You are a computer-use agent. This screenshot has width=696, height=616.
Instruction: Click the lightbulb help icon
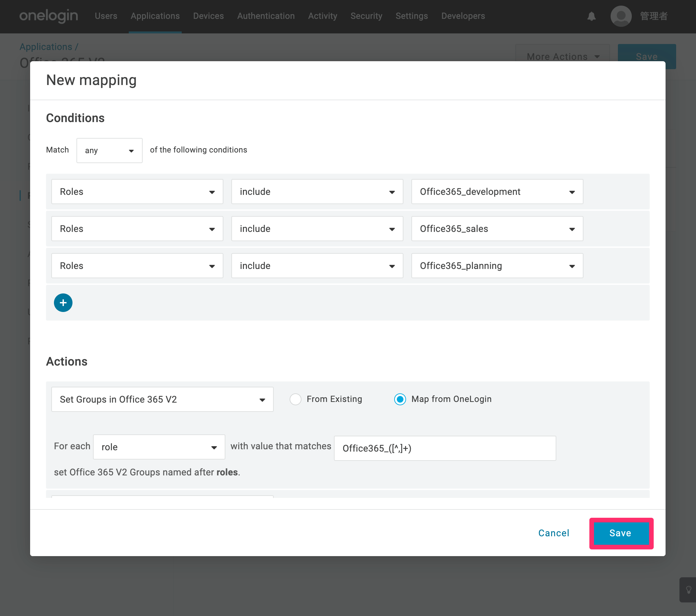click(688, 590)
